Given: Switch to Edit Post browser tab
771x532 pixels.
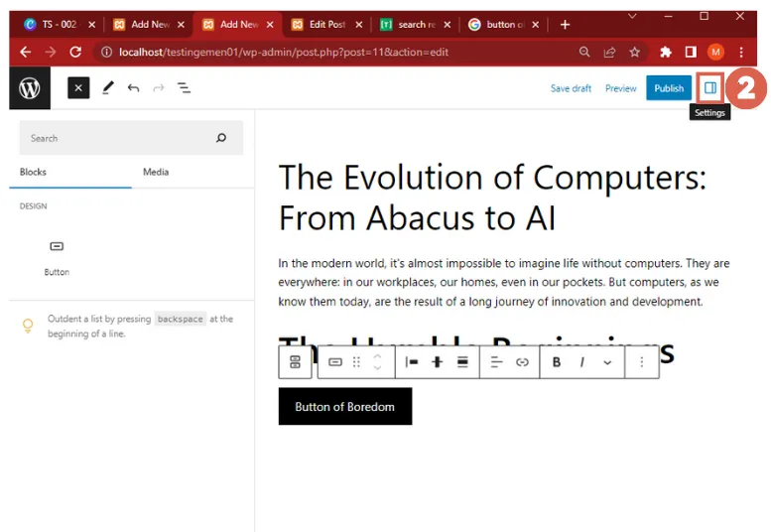Looking at the screenshot, I should tap(326, 25).
